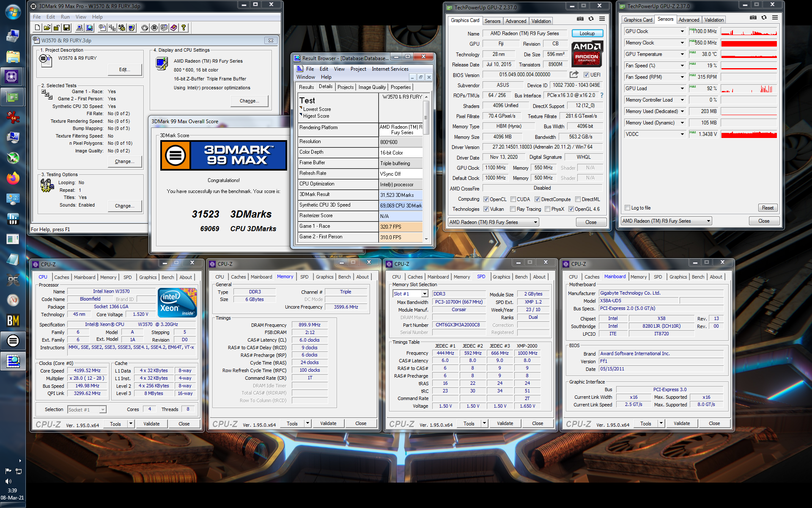The width and height of the screenshot is (812, 508).
Task: Click refresh icon in GPU-Z Graphics Card window
Action: pyautogui.click(x=591, y=19)
